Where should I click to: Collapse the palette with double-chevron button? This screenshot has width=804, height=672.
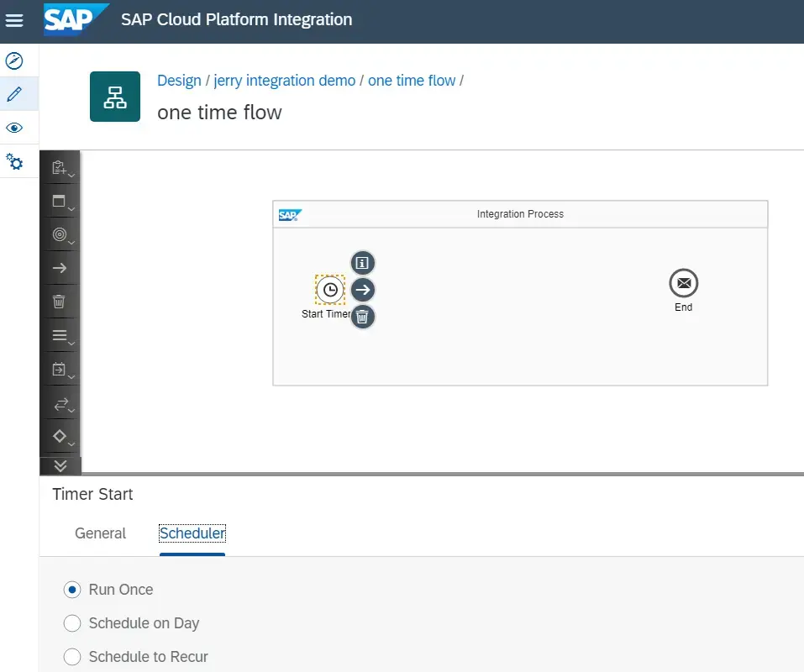(x=60, y=465)
